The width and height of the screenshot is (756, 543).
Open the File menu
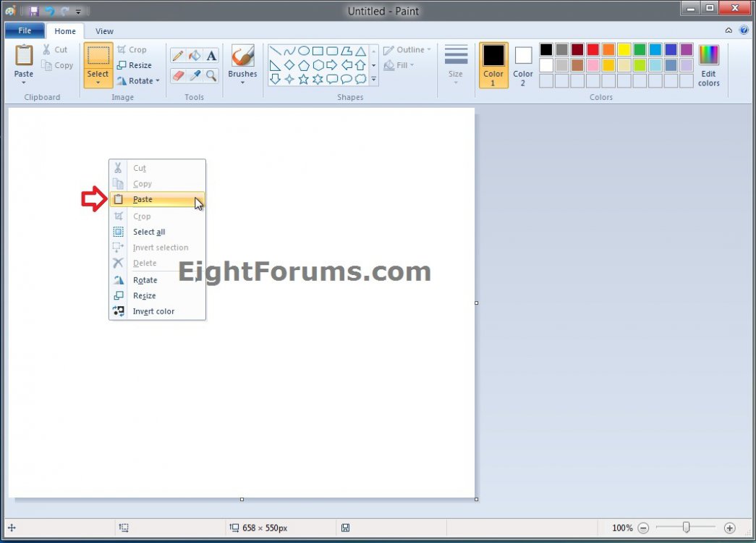click(x=25, y=30)
